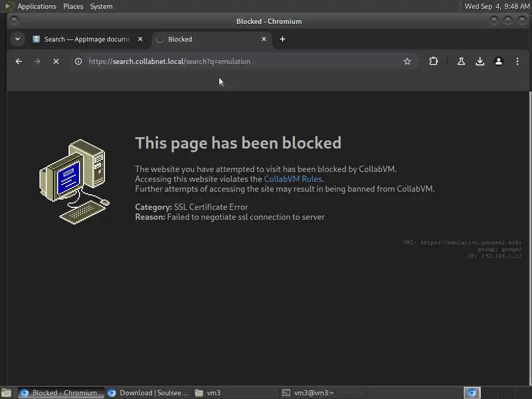This screenshot has width=532, height=399.
Task: Open the profile avatar menu
Action: click(498, 61)
